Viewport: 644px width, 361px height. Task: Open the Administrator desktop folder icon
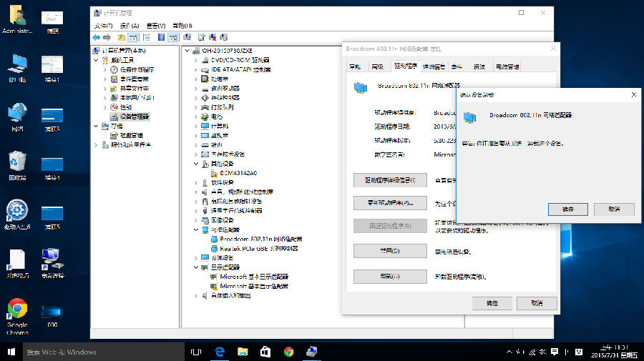17,19
